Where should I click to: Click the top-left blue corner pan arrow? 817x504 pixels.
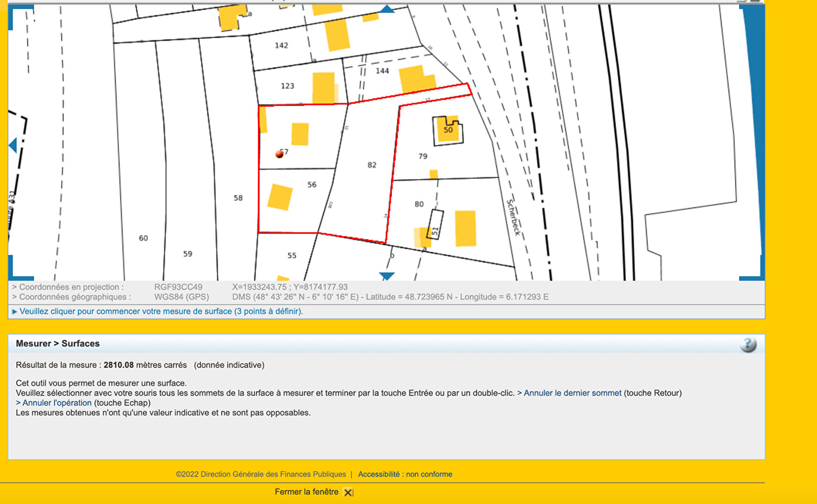tap(19, 7)
